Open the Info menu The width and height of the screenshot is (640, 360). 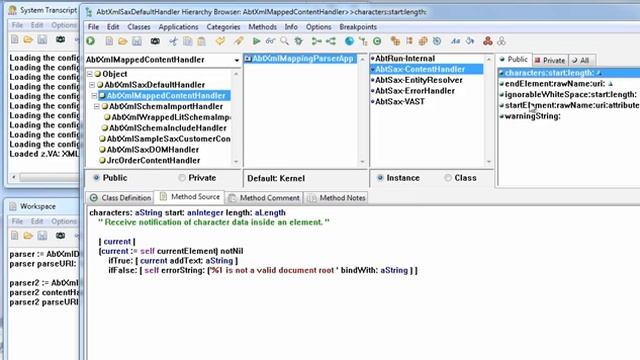pyautogui.click(x=291, y=27)
